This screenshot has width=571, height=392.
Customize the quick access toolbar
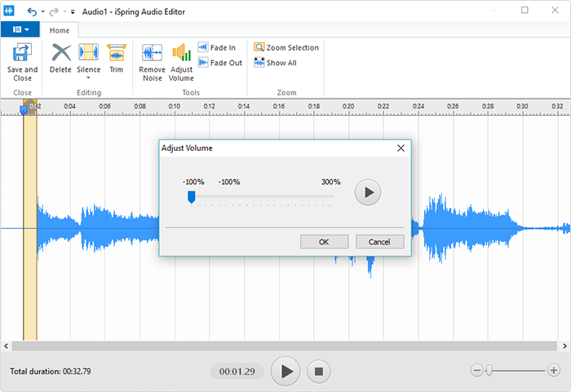pyautogui.click(x=73, y=12)
